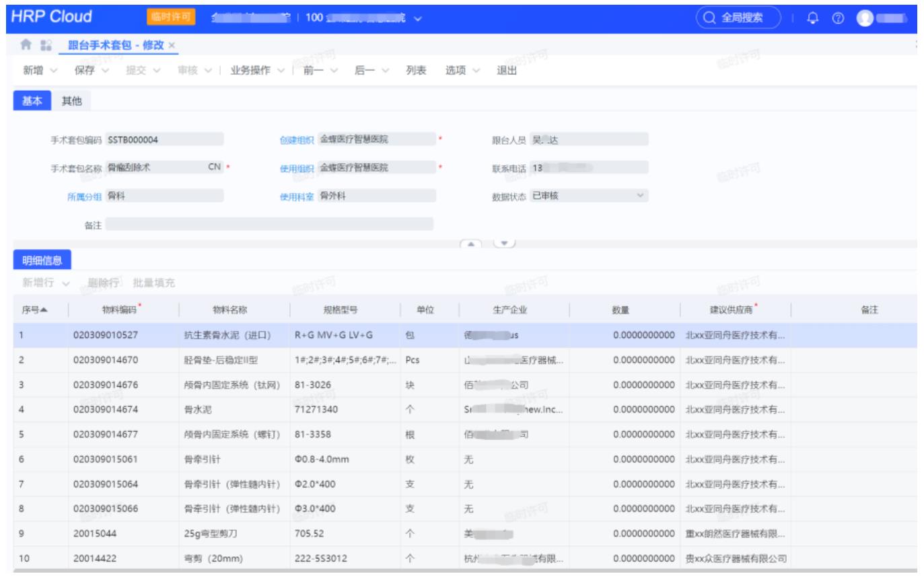Select cell 胫骨垫-后稳定II型
Screen dimensions: 924x578
(234, 360)
